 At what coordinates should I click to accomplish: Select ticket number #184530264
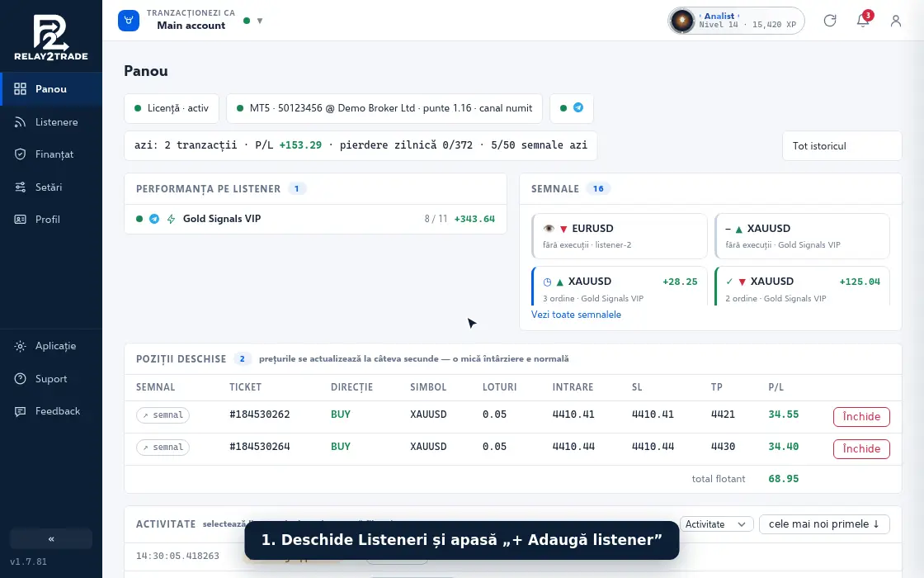pos(259,447)
